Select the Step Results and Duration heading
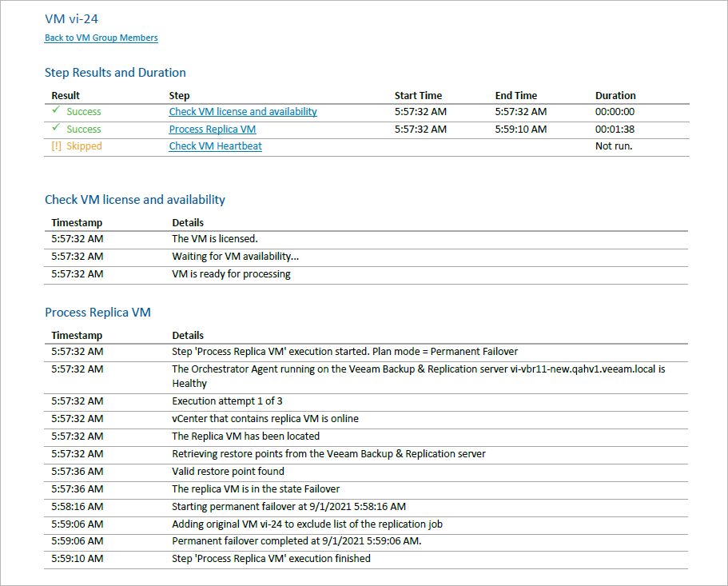 pos(115,73)
